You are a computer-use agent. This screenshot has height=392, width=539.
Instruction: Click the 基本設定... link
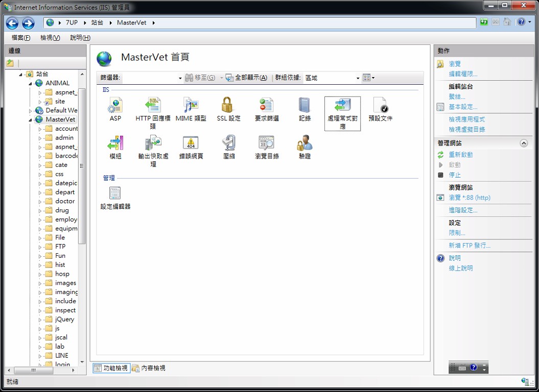[463, 107]
